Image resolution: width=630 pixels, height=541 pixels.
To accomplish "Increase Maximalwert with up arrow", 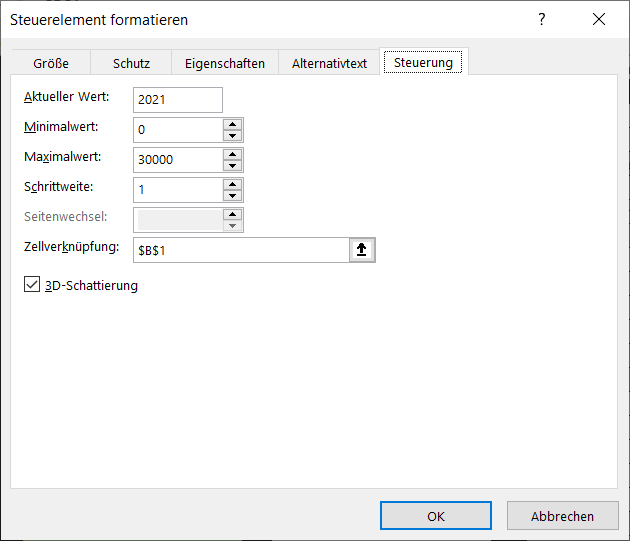I will pyautogui.click(x=232, y=154).
